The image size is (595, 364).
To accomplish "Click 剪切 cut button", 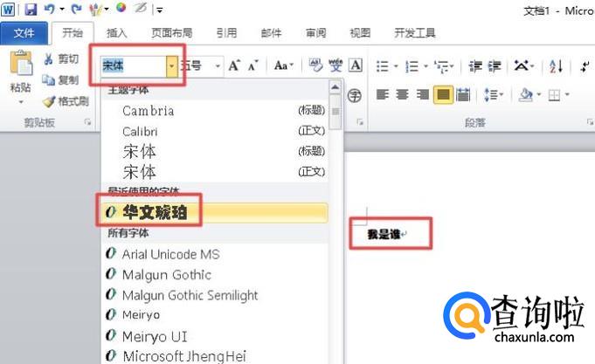I will [61, 59].
